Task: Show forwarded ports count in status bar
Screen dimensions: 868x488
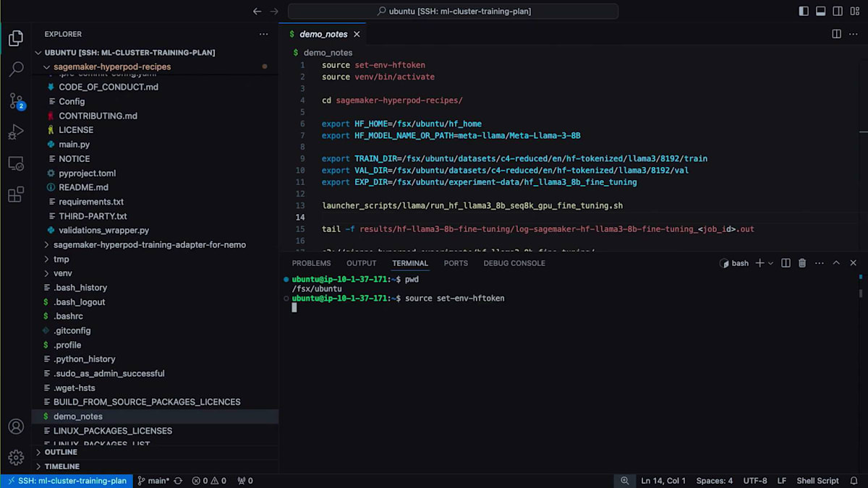Action: coord(245,481)
